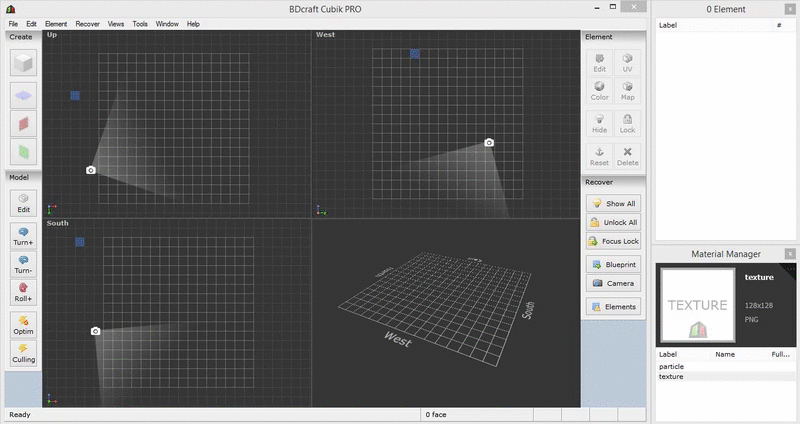Click the Focus Lock button

click(613, 241)
